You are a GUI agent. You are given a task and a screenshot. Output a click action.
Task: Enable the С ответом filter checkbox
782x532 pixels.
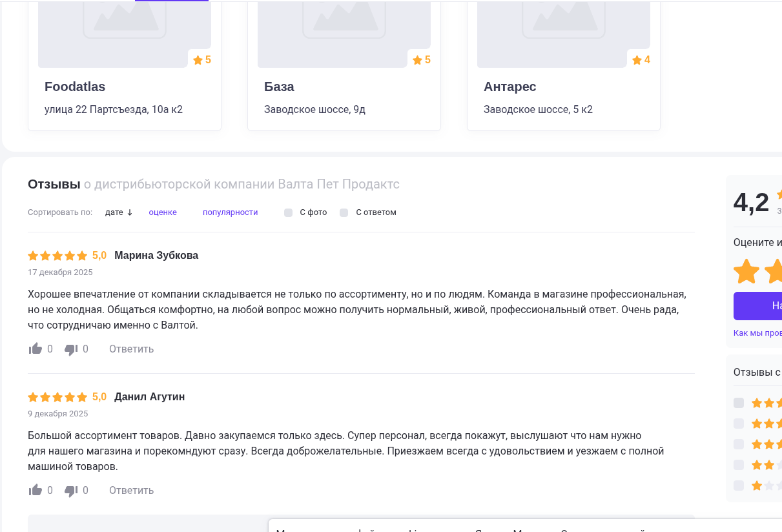pos(344,212)
